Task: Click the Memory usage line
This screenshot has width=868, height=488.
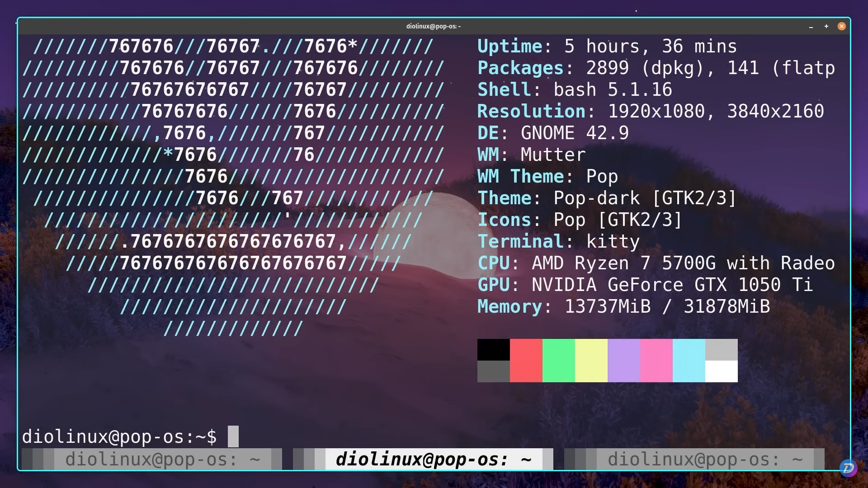Action: click(623, 306)
